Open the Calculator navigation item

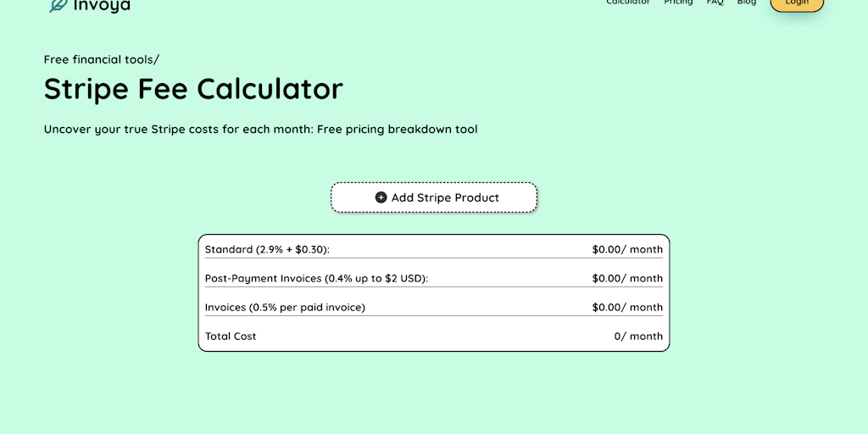pos(628,3)
